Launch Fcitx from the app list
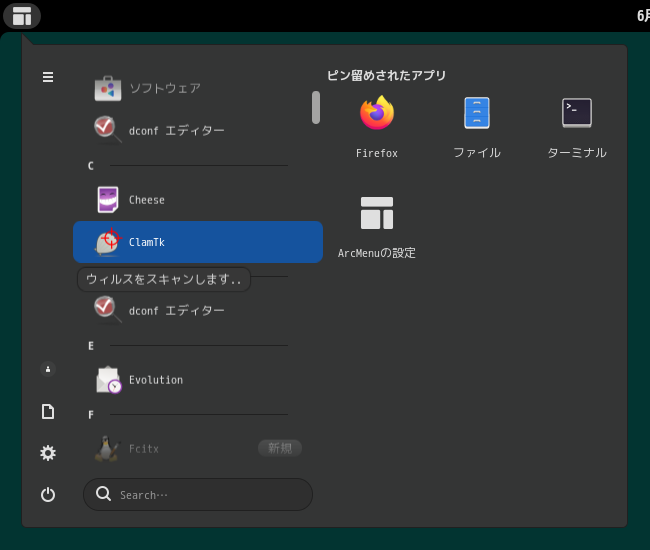 [x=198, y=448]
